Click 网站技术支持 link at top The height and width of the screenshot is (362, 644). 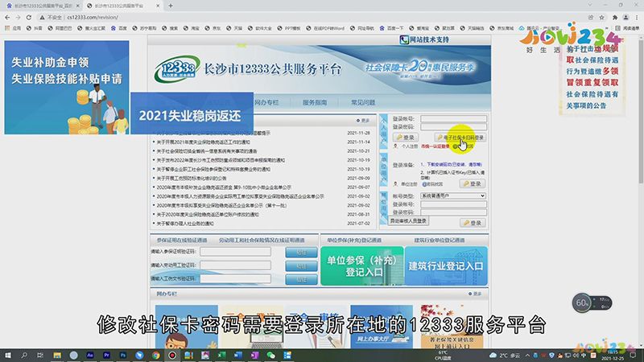[x=425, y=39]
